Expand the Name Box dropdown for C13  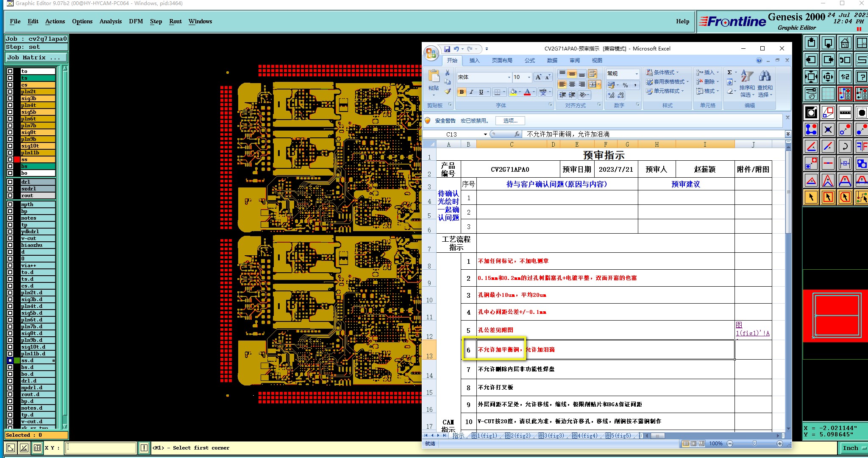[485, 134]
